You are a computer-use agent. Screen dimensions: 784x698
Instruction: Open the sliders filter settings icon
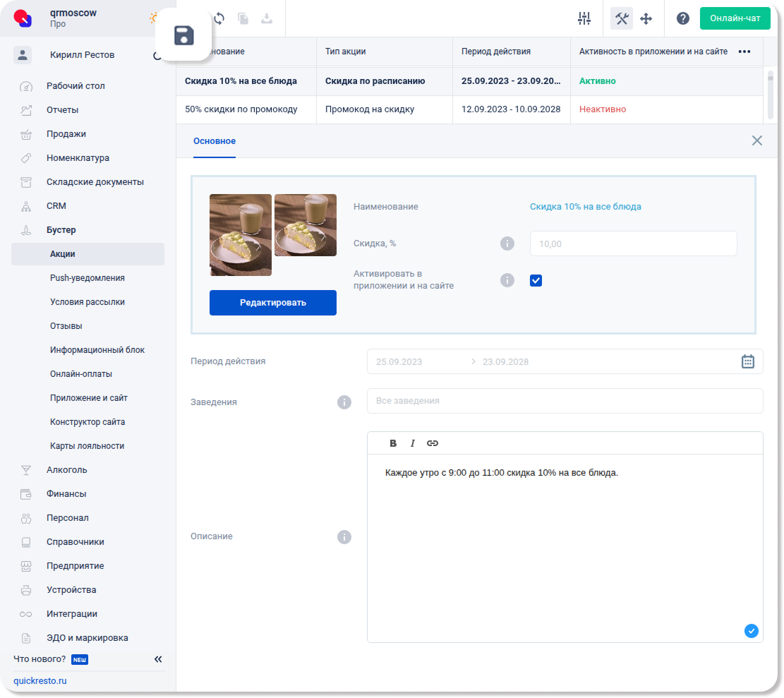click(x=584, y=19)
